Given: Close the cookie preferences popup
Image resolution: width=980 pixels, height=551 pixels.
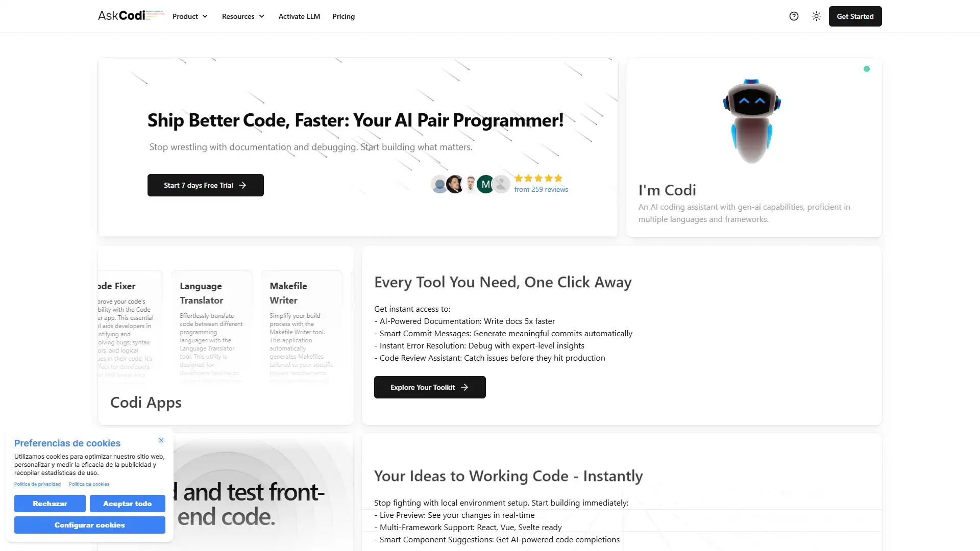Looking at the screenshot, I should 161,440.
